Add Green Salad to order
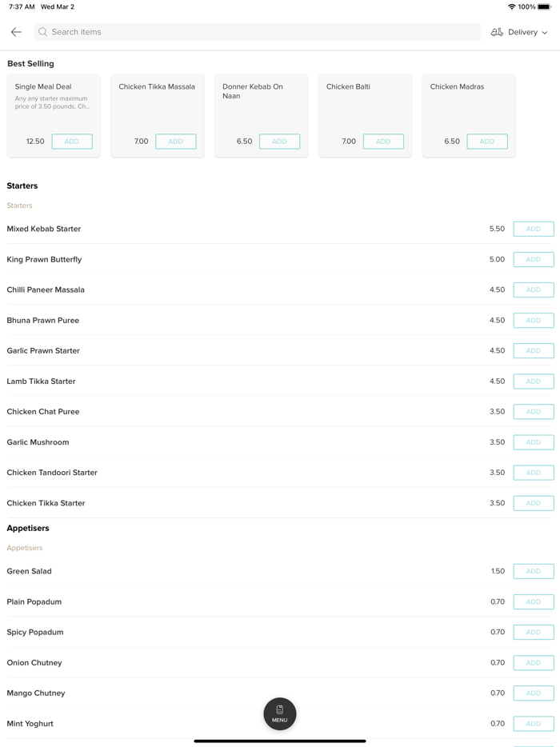560x747 pixels. tap(534, 571)
